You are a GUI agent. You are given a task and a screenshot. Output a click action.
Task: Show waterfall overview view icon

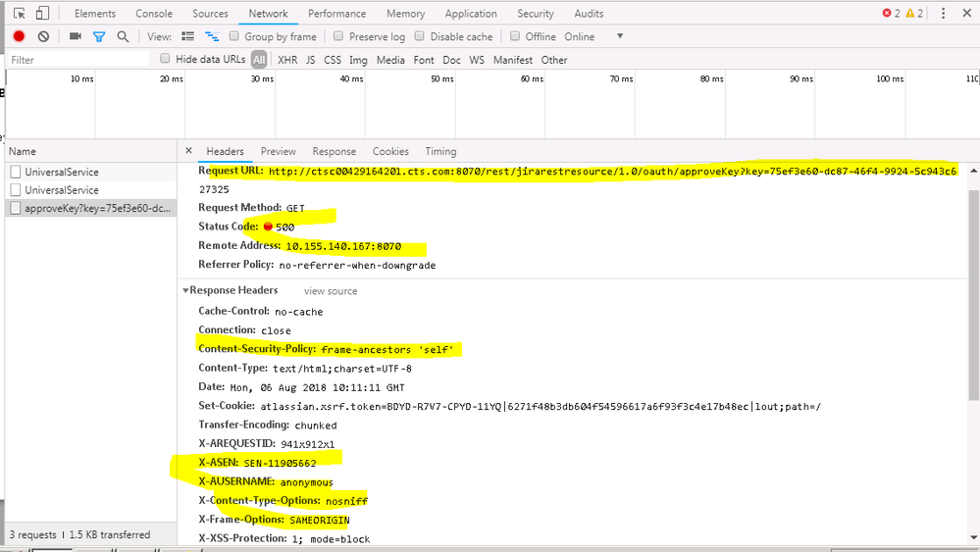[213, 37]
